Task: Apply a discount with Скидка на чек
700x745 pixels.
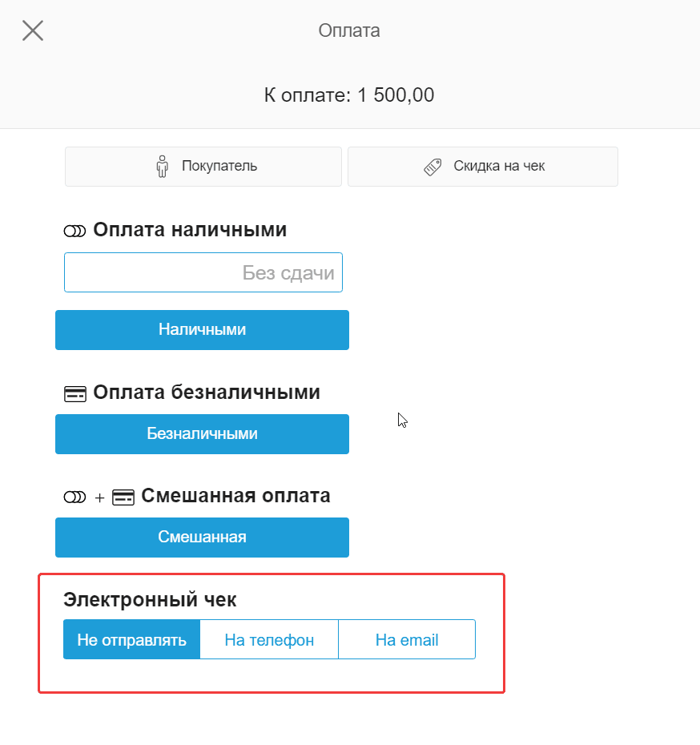Action: coord(482,166)
